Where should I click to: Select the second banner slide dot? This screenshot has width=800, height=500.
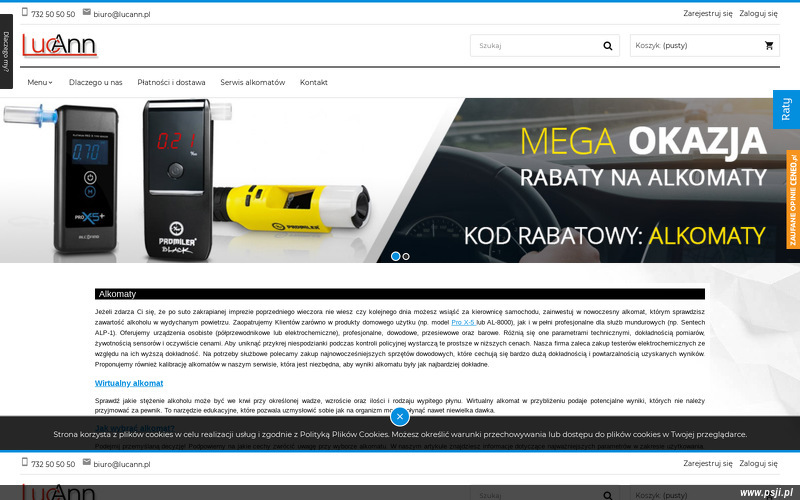click(406, 257)
